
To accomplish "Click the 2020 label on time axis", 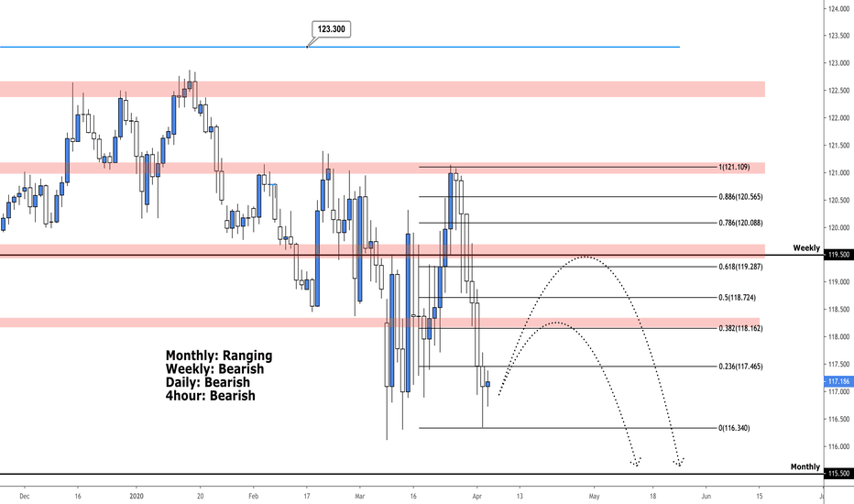I will (137, 497).
